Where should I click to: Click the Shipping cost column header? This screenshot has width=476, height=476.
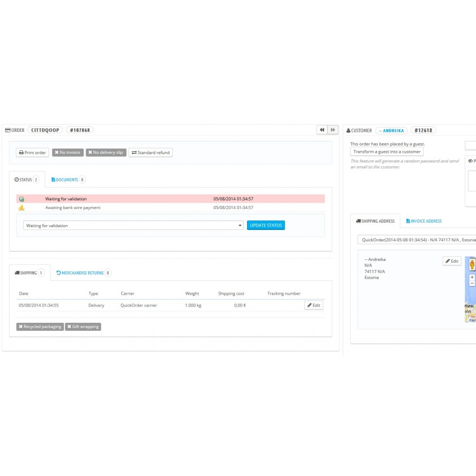tap(231, 294)
